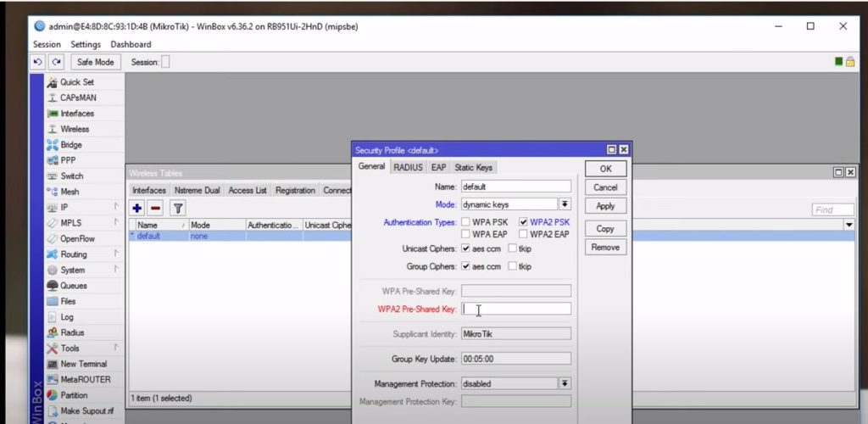Screen dimensions: 868x424
Task: Open Quick Set from the sidebar
Action: (x=77, y=82)
